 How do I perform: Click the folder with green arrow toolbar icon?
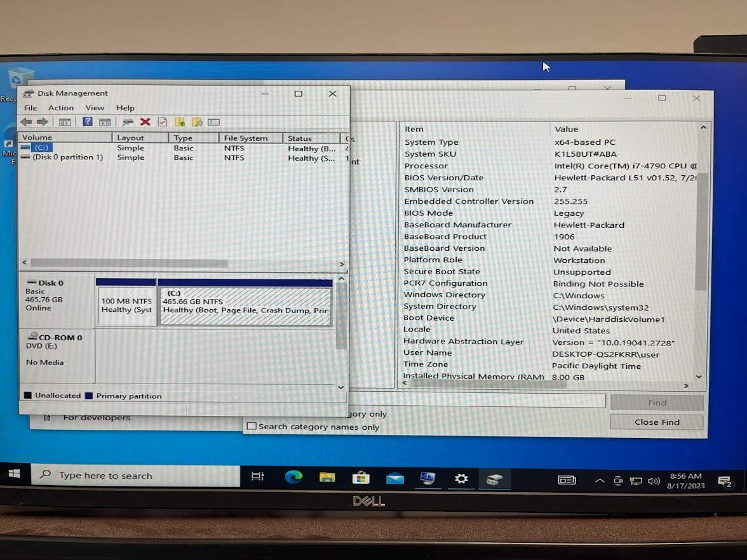pyautogui.click(x=180, y=123)
